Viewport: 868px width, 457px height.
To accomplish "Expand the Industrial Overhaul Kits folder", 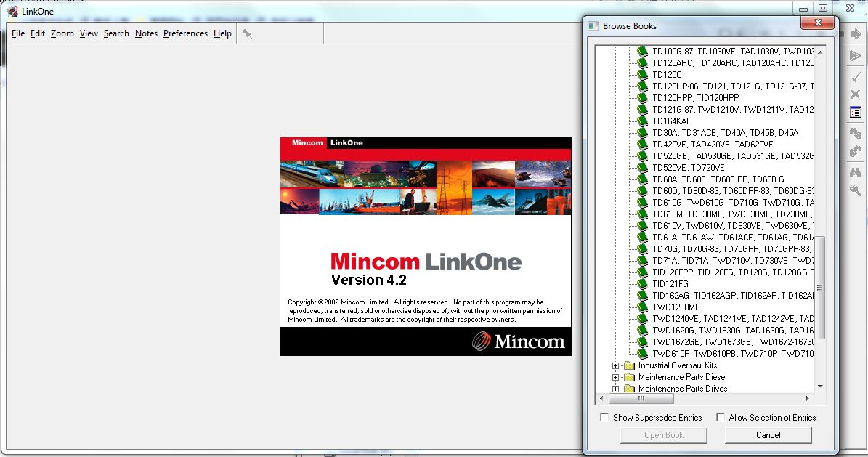I will (615, 365).
